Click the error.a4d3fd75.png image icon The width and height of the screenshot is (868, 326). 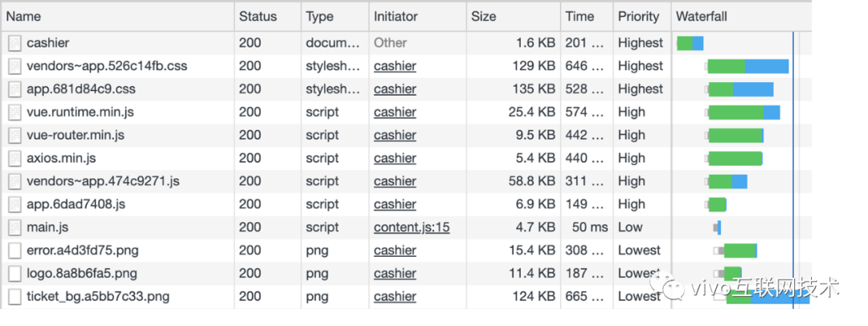(x=14, y=251)
